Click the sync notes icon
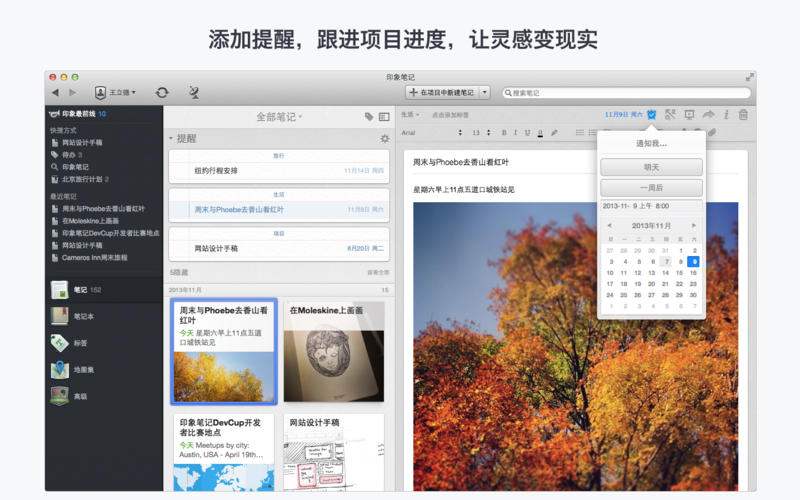 pos(162,92)
